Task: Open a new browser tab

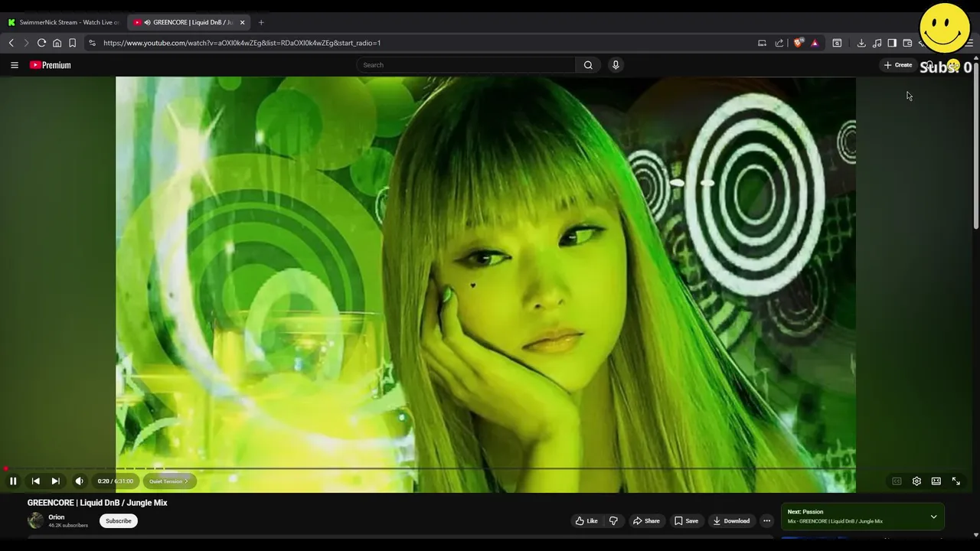Action: point(261,22)
